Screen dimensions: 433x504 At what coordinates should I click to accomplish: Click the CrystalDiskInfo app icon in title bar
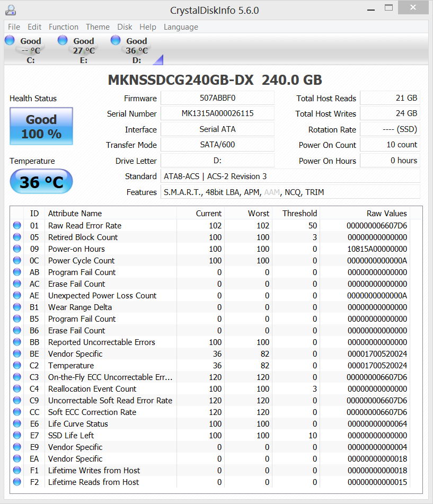click(11, 10)
